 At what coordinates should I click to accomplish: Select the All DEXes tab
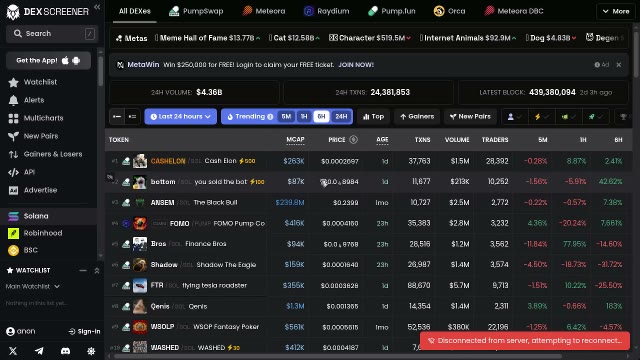[134, 11]
